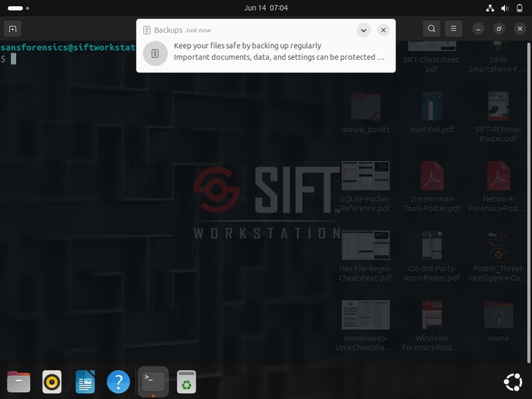532x399 pixels.
Task: Launch LibreOffice Writer from the dock
Action: click(85, 382)
